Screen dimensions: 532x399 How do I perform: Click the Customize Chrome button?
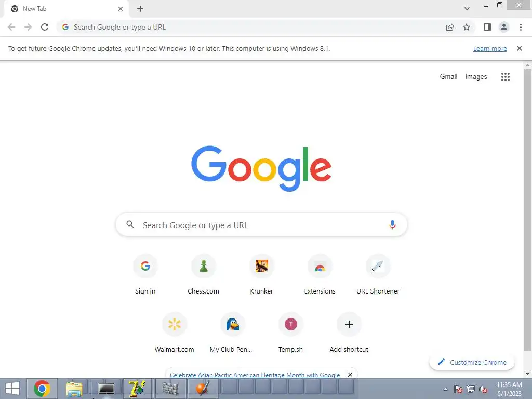tap(472, 362)
